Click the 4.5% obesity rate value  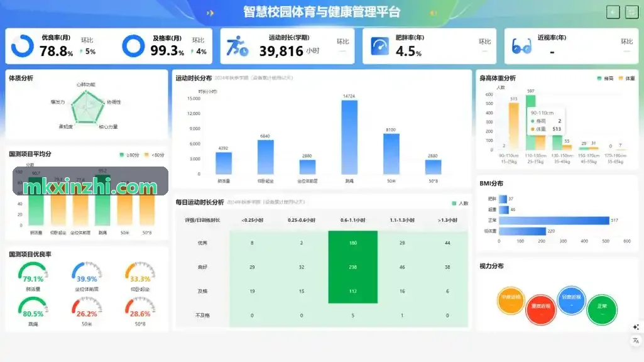(408, 52)
